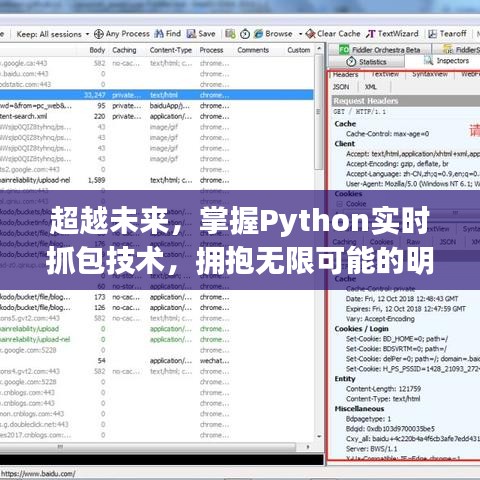The width and height of the screenshot is (480, 480).
Task: Select the mon.cnblogs.com:443 session row
Action: 157,414
